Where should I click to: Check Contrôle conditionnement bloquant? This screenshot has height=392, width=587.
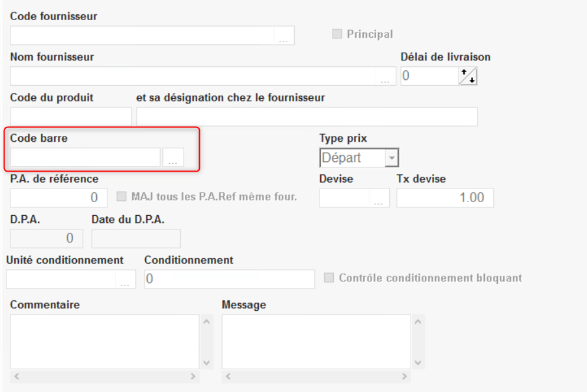329,278
